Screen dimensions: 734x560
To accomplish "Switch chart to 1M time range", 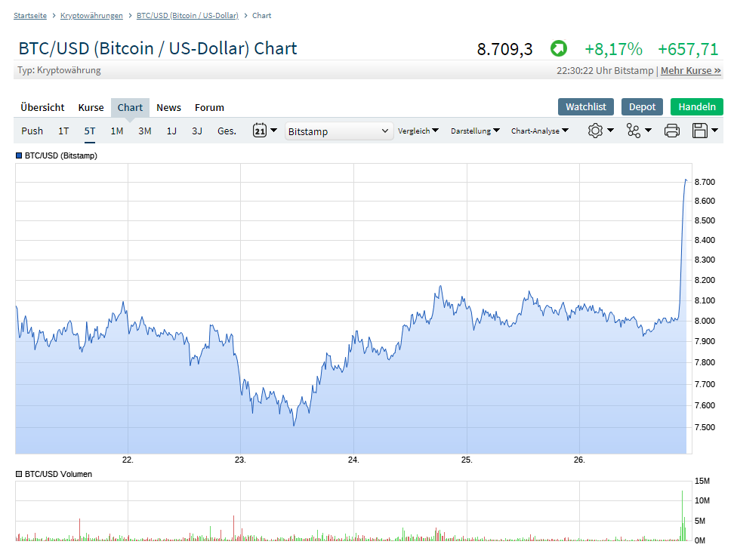I will (x=117, y=131).
